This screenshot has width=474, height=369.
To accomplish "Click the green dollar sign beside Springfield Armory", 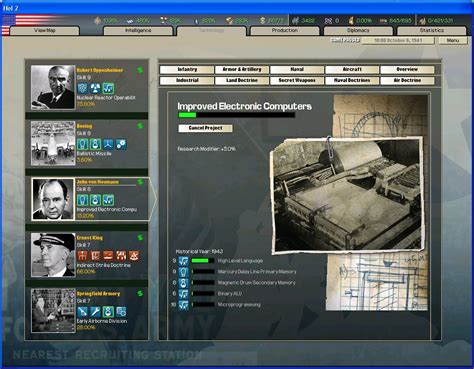I will pyautogui.click(x=140, y=293).
